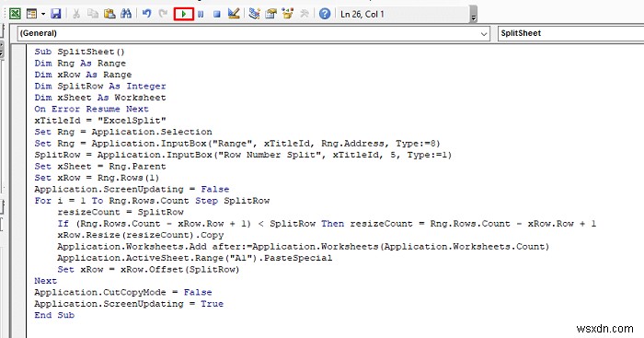The image size is (644, 338).
Task: Click the Insert UserForm icon
Action: click(31, 14)
